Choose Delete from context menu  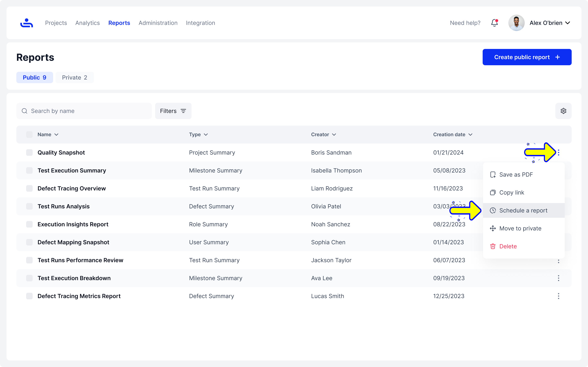[508, 246]
